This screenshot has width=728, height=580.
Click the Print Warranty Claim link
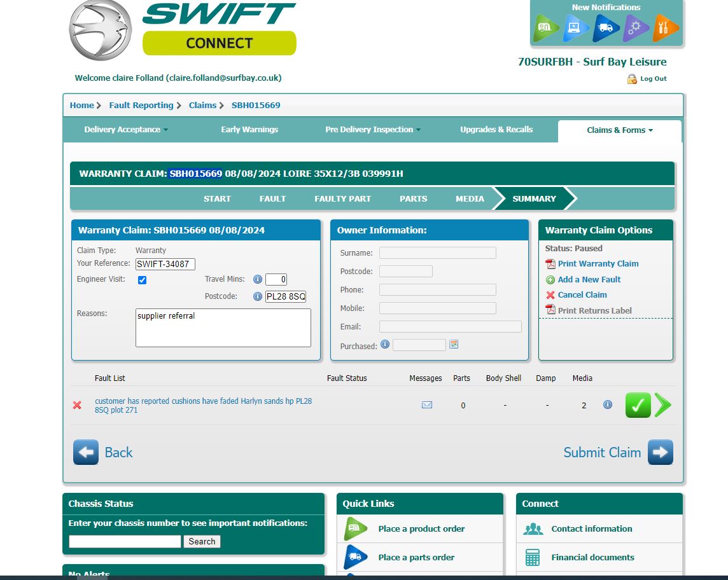598,264
